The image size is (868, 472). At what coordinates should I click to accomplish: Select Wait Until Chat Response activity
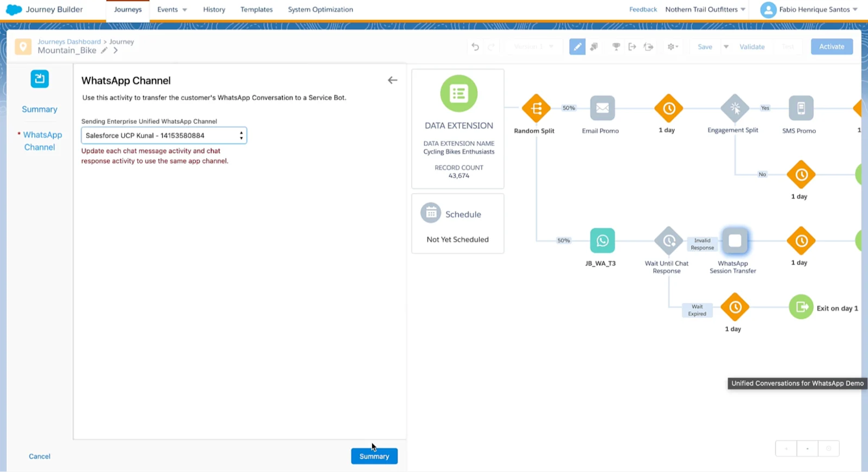point(668,240)
